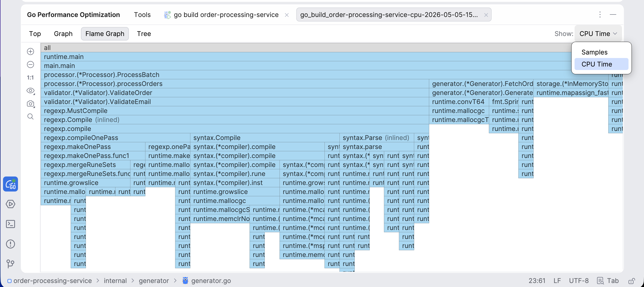
Task: Select the runtime.convT64 frame
Action: (459, 102)
